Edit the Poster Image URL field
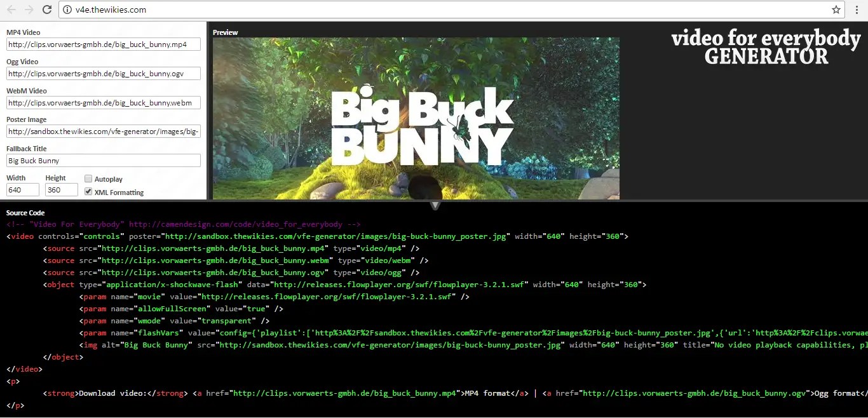868x418 pixels. 103,131
